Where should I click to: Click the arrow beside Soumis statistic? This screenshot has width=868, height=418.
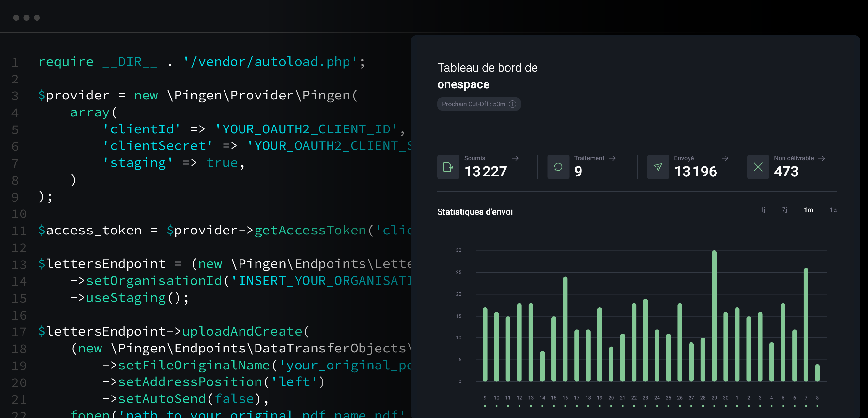tap(515, 158)
